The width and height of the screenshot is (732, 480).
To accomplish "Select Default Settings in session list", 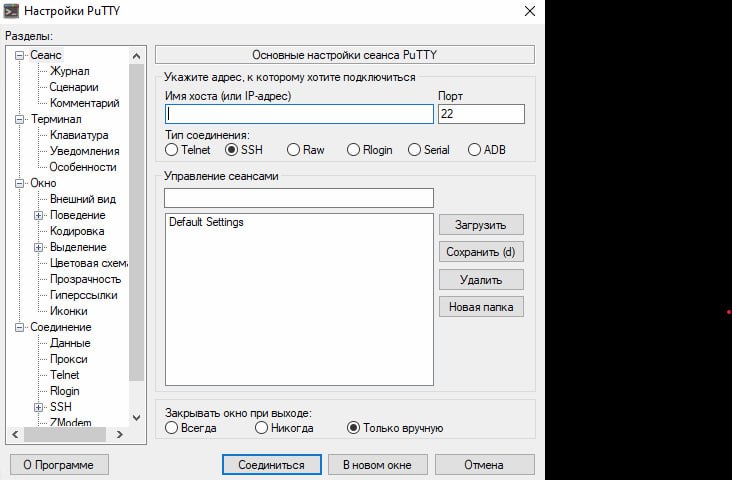I will tap(206, 222).
